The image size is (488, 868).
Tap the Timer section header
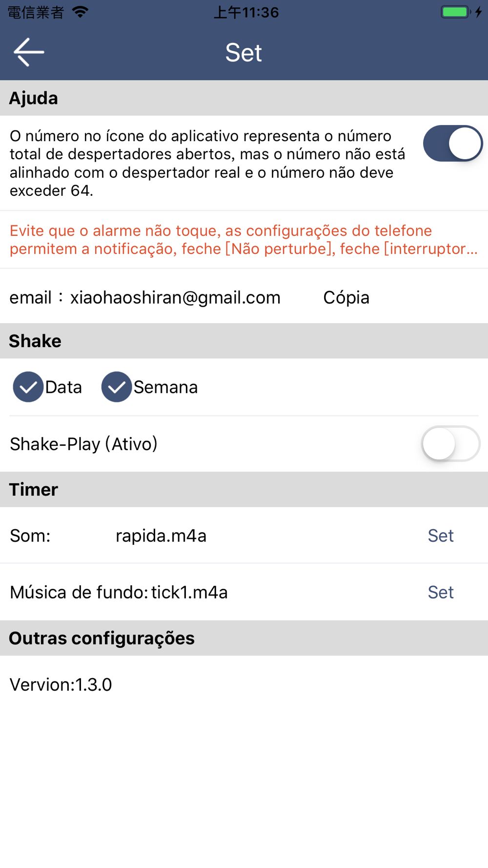[x=244, y=490]
